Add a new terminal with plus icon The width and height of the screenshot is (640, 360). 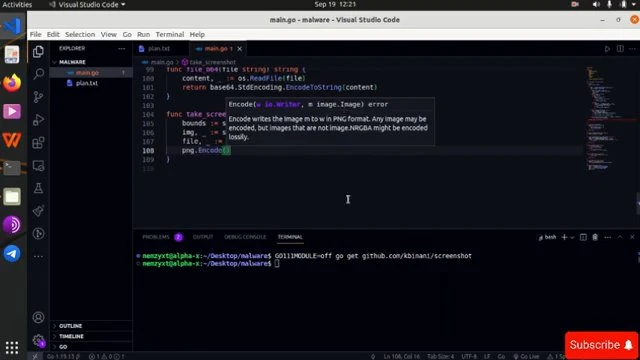(564, 237)
